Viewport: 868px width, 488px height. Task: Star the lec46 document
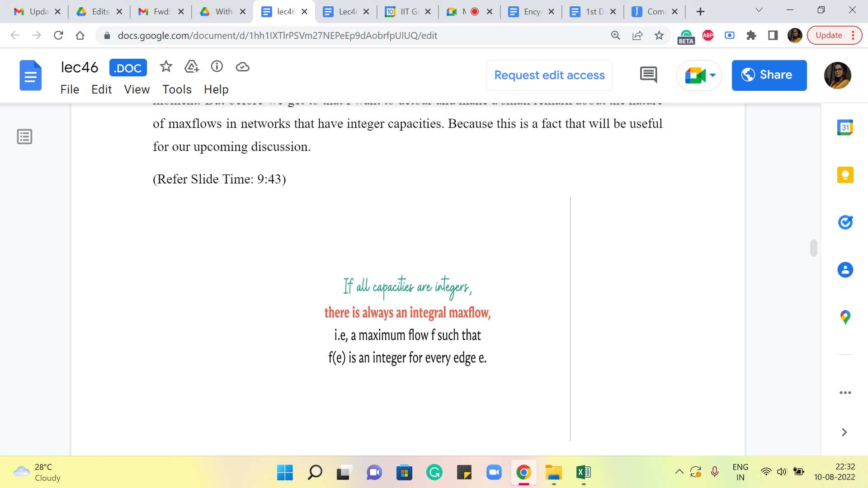pos(166,67)
